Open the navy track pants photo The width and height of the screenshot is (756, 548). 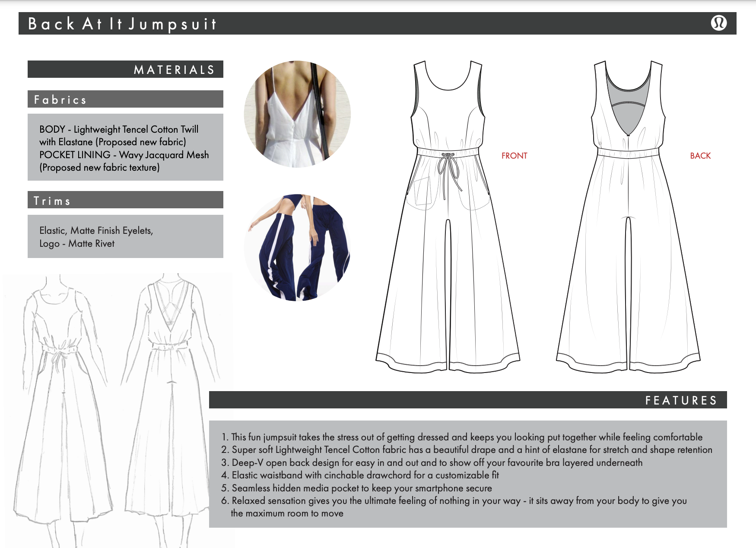[x=297, y=248]
